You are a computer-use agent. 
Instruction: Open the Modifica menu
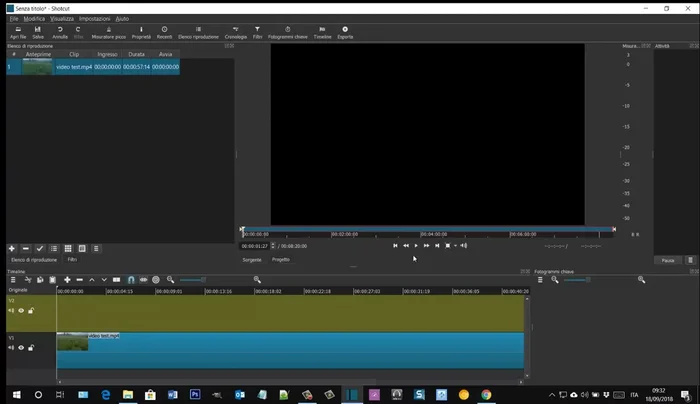click(34, 19)
